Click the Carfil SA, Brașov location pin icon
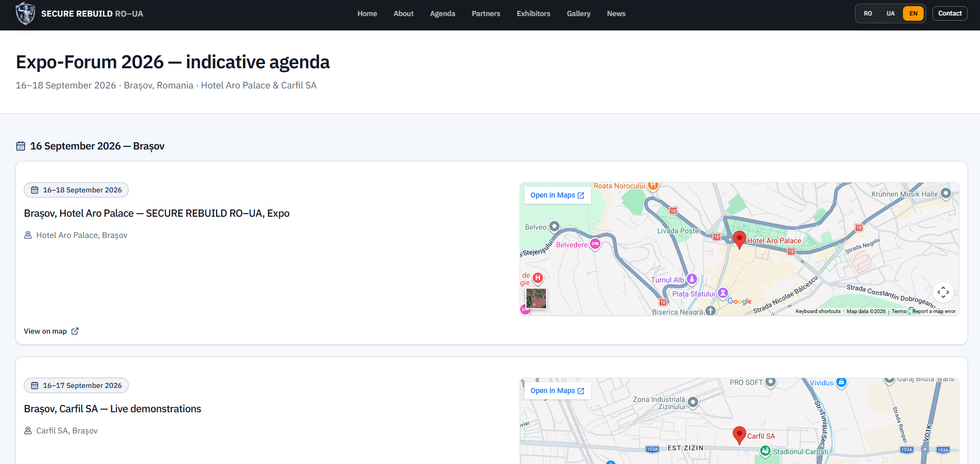Screen dimensions: 980x464 tap(28, 431)
